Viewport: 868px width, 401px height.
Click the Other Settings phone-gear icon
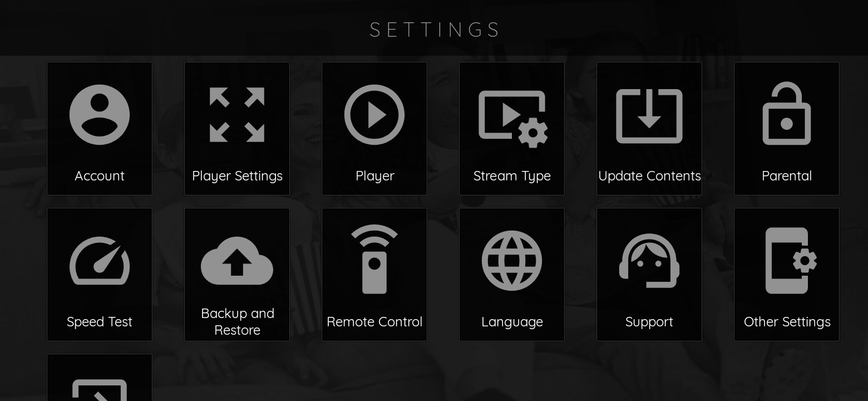pyautogui.click(x=791, y=261)
